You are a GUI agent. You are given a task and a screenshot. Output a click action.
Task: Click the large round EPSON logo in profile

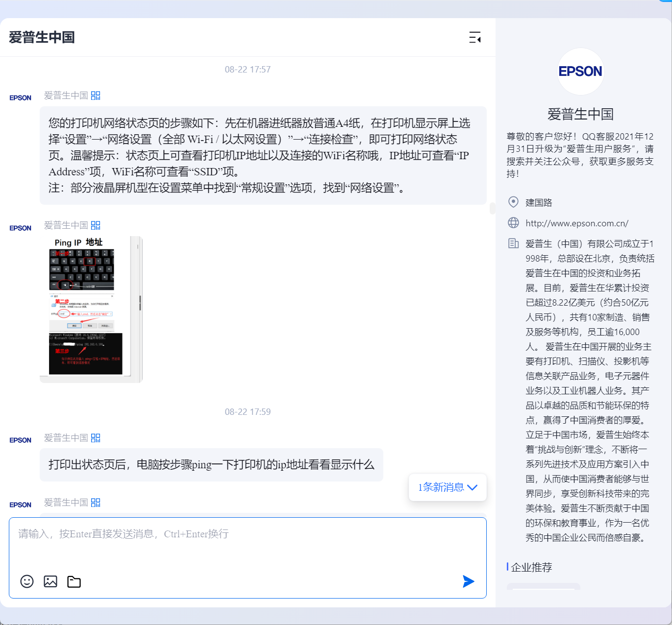(581, 72)
